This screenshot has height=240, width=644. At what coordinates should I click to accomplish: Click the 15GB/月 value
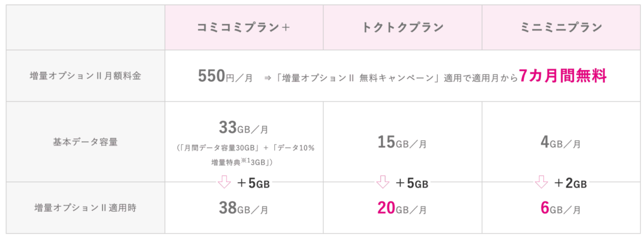coord(402,142)
